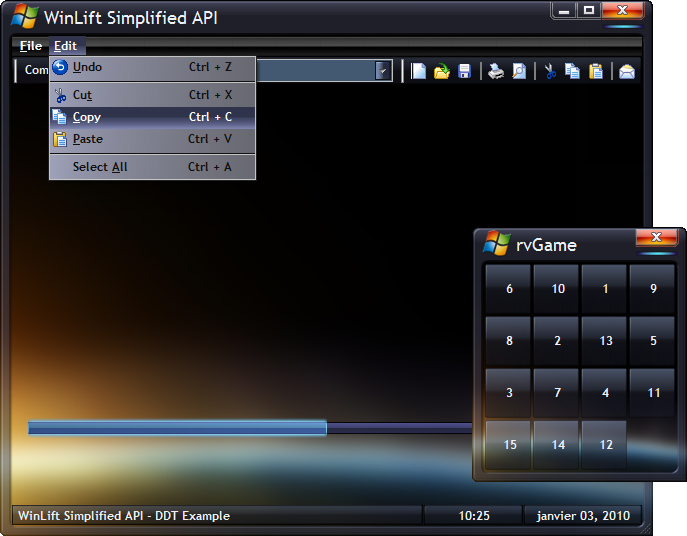Click tile 2 in rvGame
The height and width of the screenshot is (536, 687).
[x=556, y=341]
